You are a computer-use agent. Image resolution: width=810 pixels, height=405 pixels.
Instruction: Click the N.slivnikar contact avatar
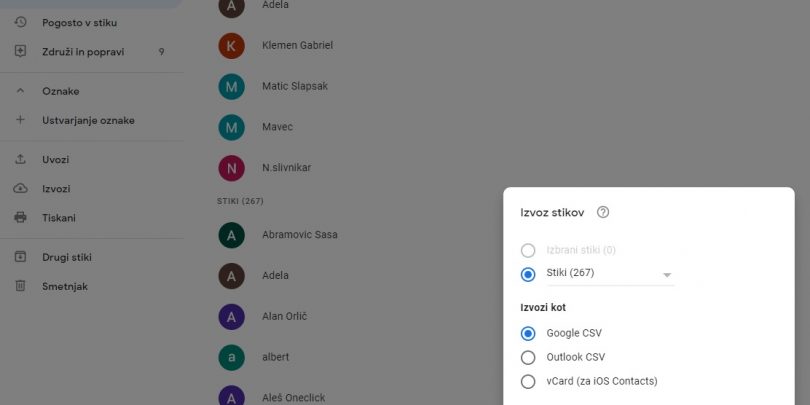231,168
